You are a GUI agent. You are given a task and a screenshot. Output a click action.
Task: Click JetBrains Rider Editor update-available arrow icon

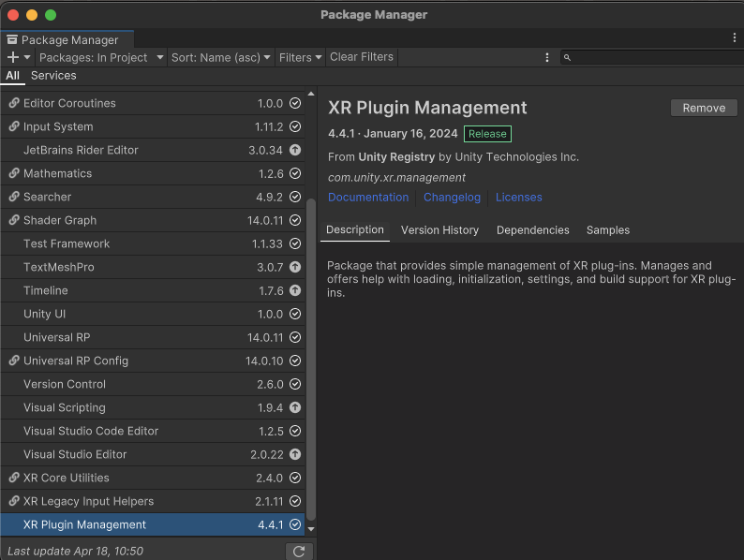click(x=295, y=150)
